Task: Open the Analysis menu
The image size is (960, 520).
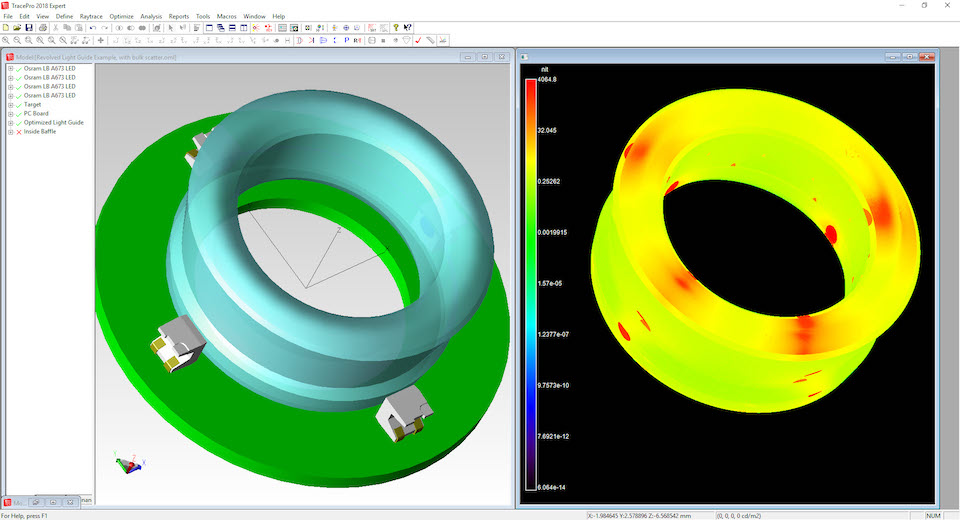Action: 151,17
